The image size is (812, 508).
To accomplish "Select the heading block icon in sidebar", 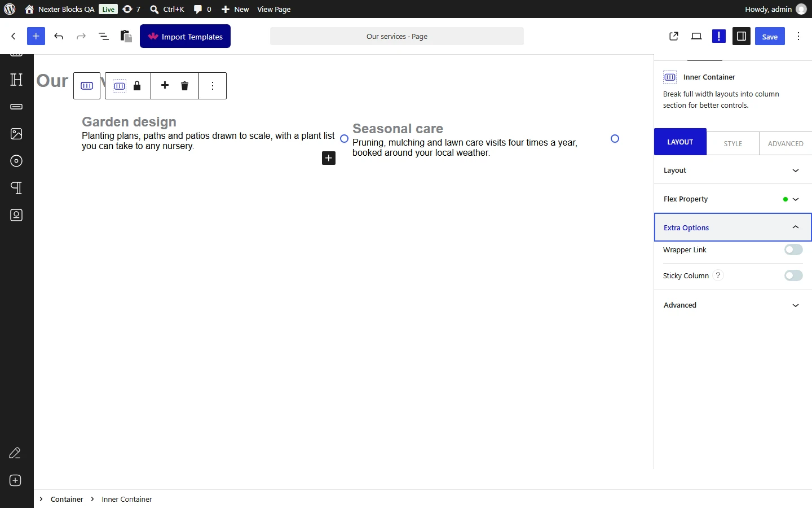I will coord(16,80).
